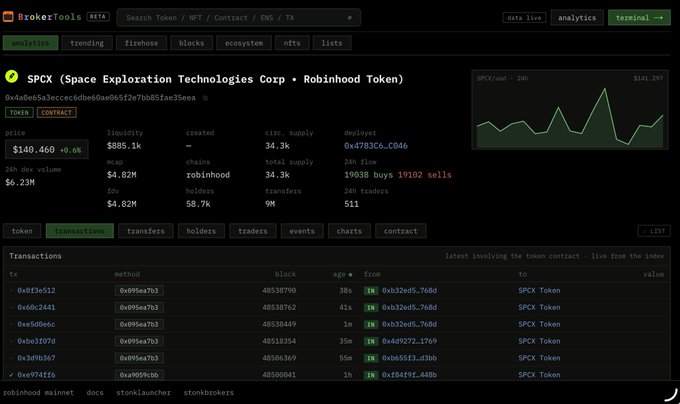The height and width of the screenshot is (404, 680).
Task: Click the holders value 58.7k
Action: 198,204
